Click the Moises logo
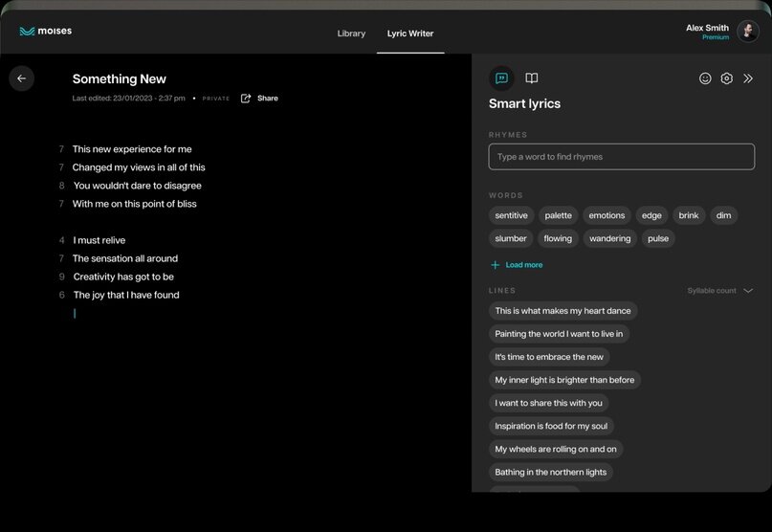 (x=45, y=31)
